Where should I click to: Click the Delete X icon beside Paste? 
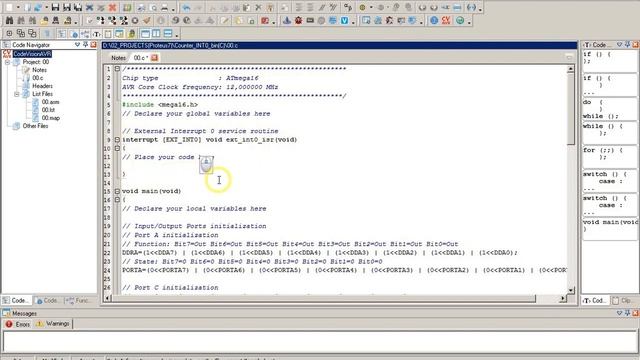(x=258, y=7)
